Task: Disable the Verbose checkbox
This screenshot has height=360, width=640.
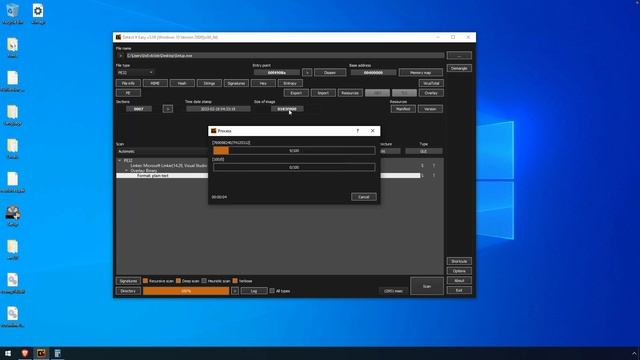Action: tap(235, 281)
